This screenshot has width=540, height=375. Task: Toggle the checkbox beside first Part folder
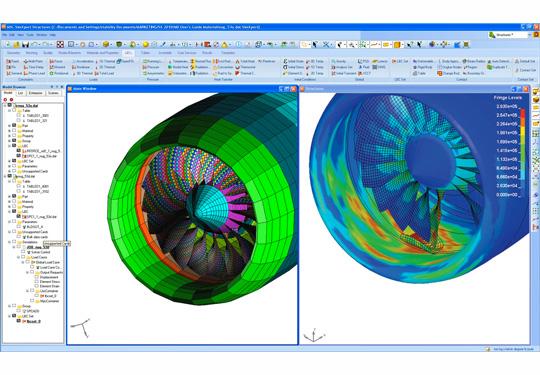14,126
